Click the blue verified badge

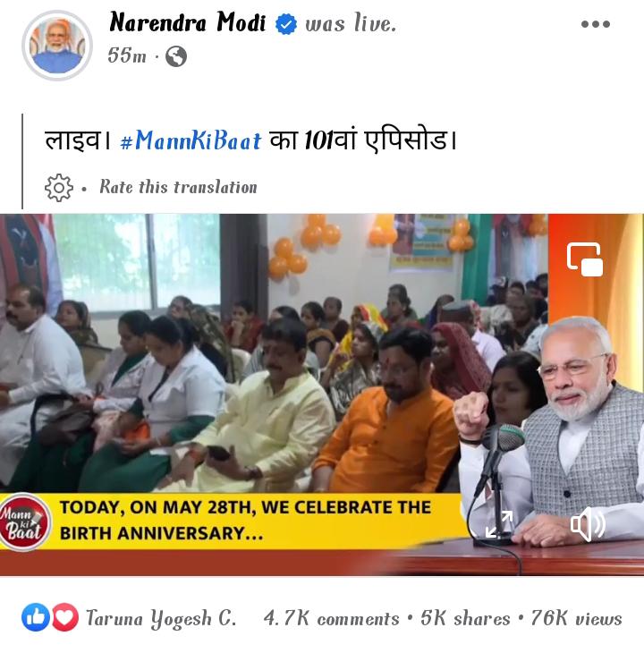(286, 24)
